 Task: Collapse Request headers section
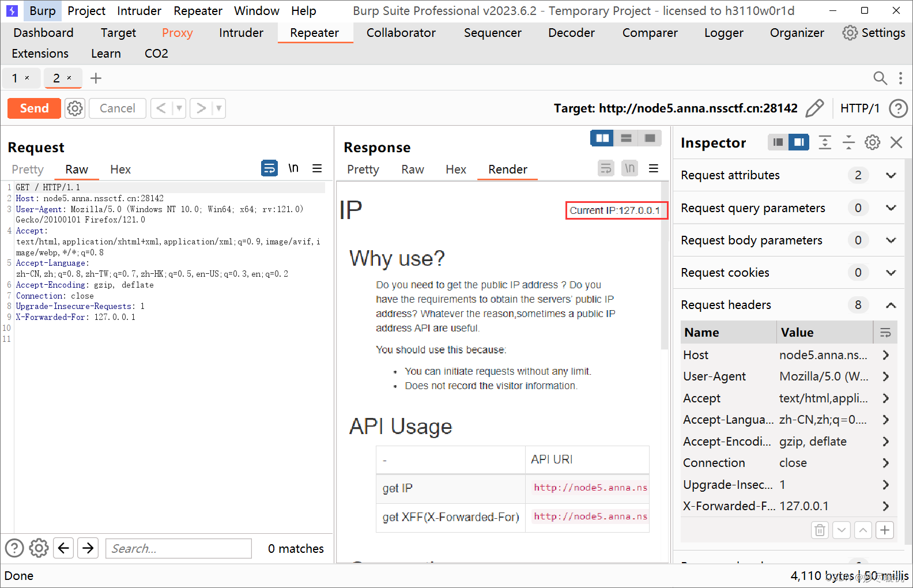coord(891,305)
